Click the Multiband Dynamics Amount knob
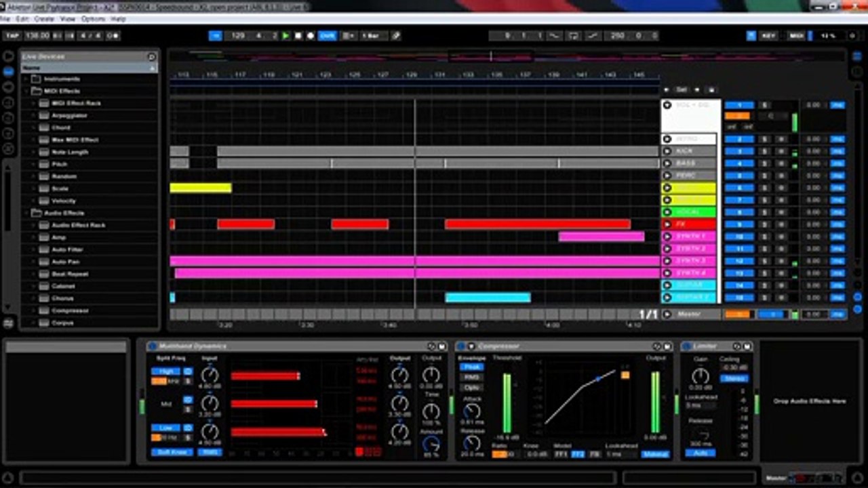The image size is (868, 488). 431,445
